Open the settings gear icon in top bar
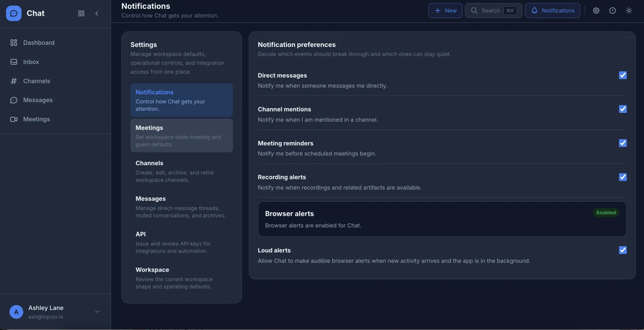The image size is (644, 330). point(596,10)
